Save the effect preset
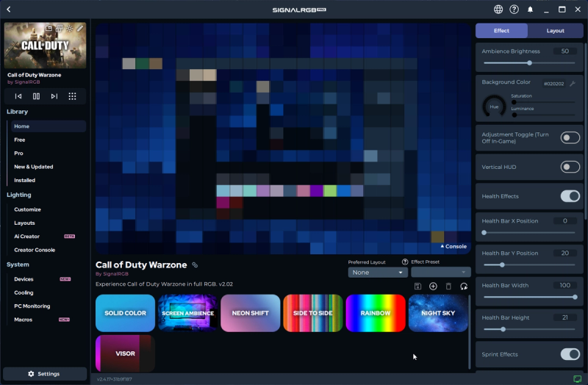Image resolution: width=588 pixels, height=385 pixels. pyautogui.click(x=417, y=287)
